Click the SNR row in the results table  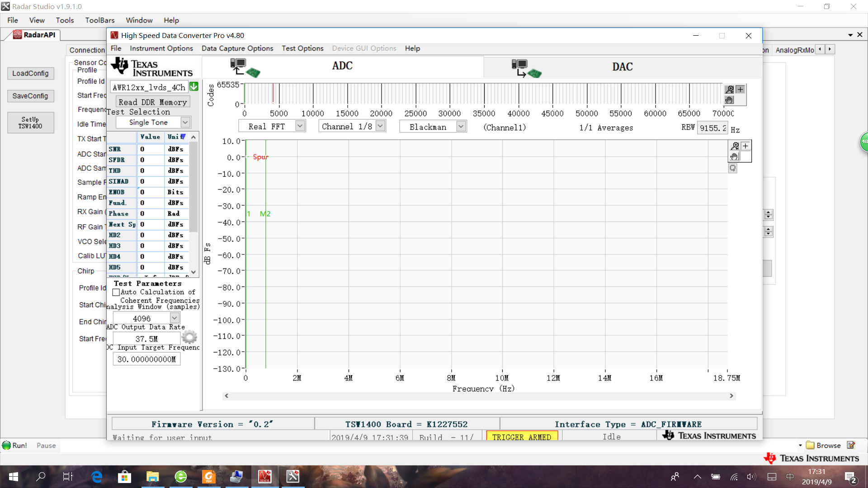click(x=148, y=149)
